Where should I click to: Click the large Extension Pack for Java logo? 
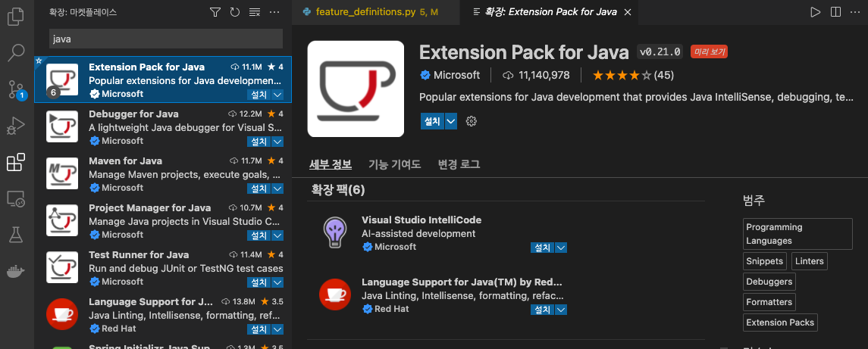(356, 89)
